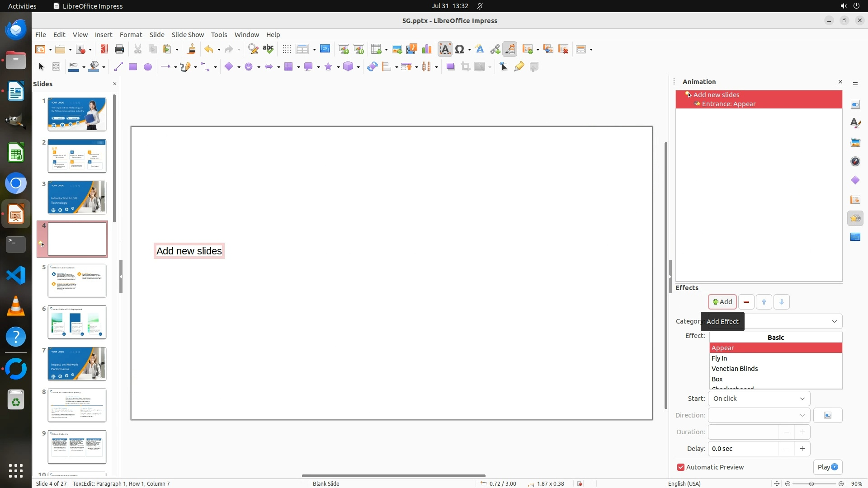The image size is (868, 488).
Task: Select the Ellipse drawing tool
Action: click(147, 67)
